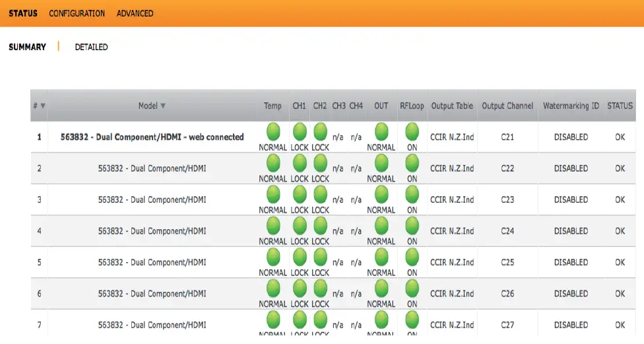Image resolution: width=644 pixels, height=344 pixels.
Task: Click the OUT NORMAL indicator in row 1
Action: (x=381, y=132)
